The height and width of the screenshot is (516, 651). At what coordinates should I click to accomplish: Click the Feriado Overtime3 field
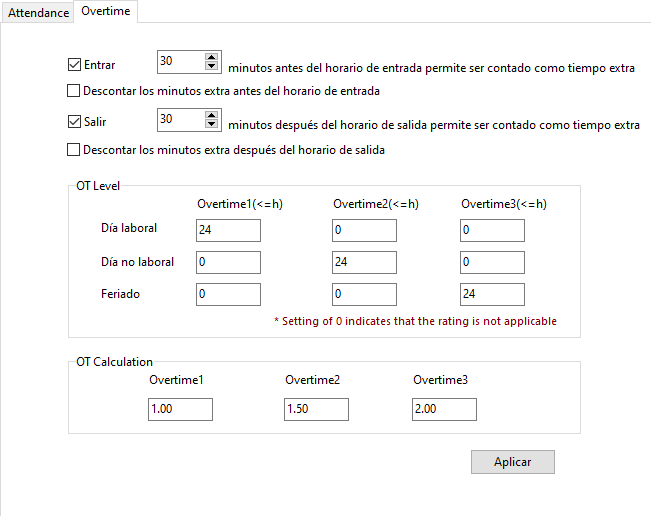point(492,294)
